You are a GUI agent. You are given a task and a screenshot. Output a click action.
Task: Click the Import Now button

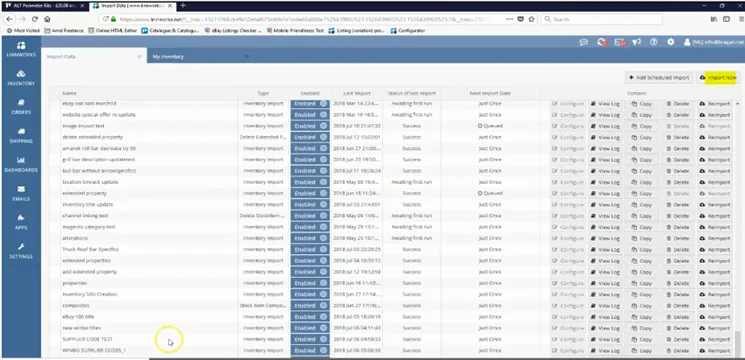717,77
